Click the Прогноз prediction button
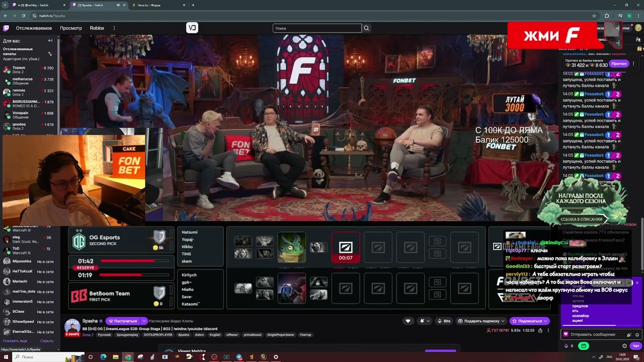644x362 pixels. pos(619,64)
